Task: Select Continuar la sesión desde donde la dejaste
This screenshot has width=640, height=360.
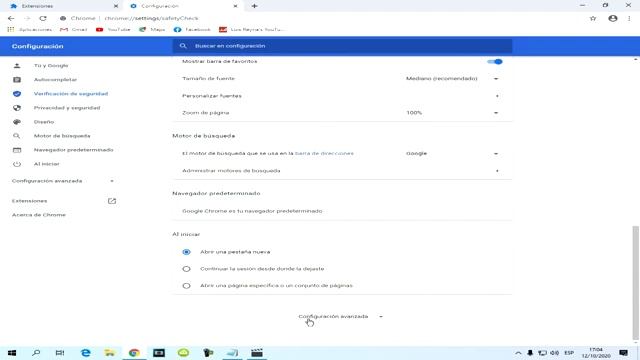Action: coord(186,269)
